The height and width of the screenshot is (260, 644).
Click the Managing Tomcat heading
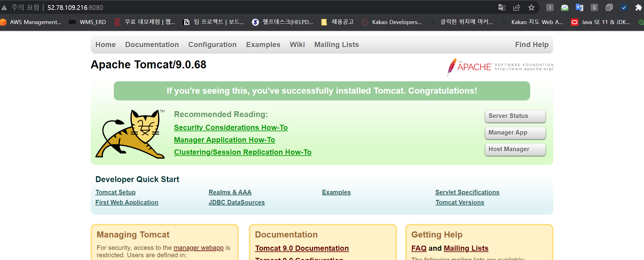click(x=133, y=235)
